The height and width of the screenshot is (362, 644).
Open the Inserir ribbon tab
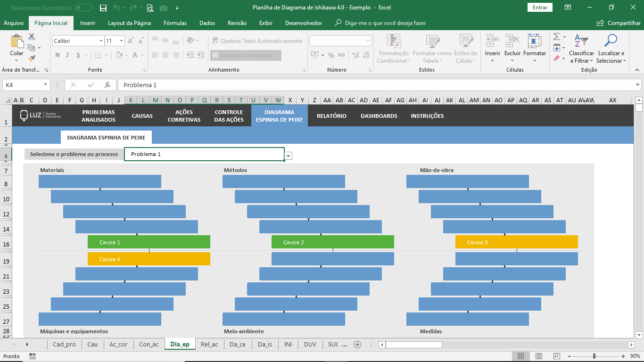tap(88, 23)
